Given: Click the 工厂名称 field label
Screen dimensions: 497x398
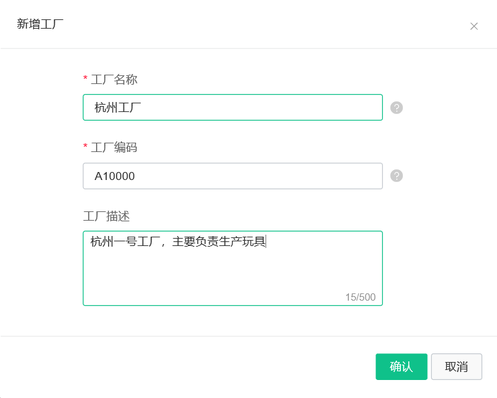Looking at the screenshot, I should tap(114, 80).
